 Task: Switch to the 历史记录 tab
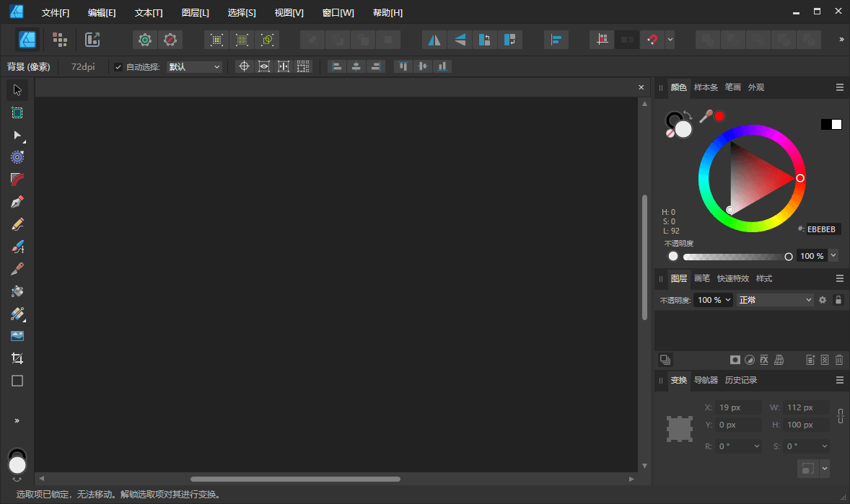[x=740, y=380]
